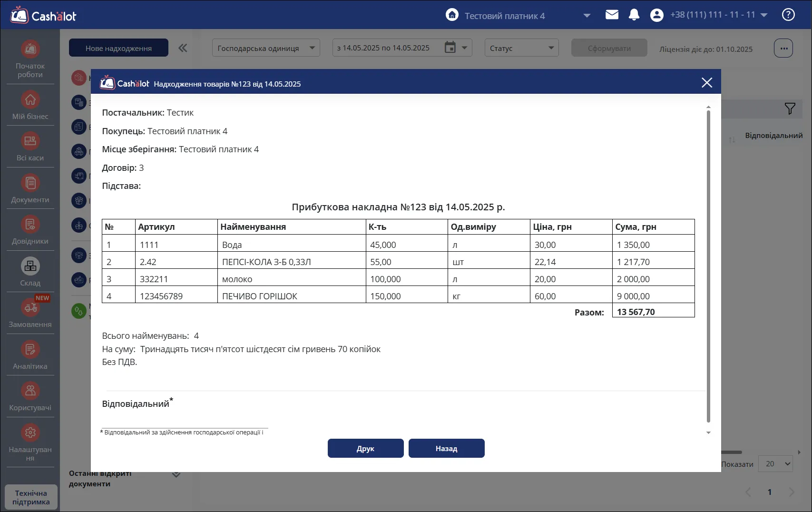Viewport: 812px width, 512px height.
Task: Open Документи section
Action: click(30, 189)
